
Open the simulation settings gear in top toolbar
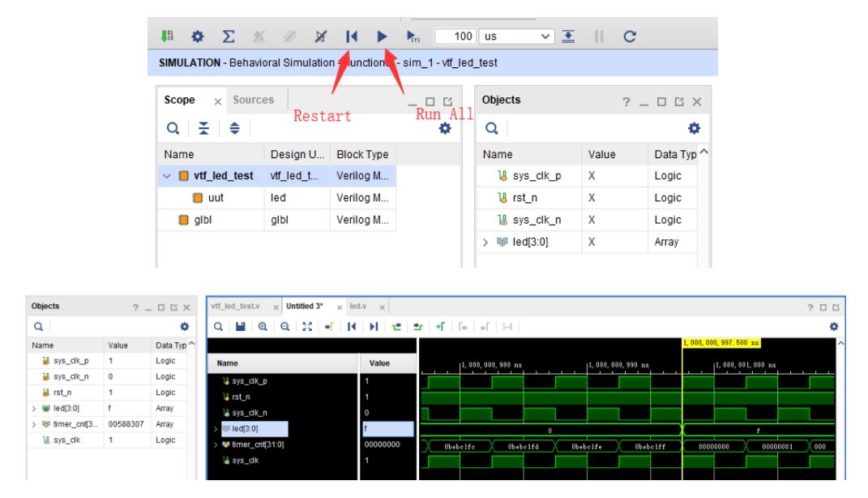[198, 36]
